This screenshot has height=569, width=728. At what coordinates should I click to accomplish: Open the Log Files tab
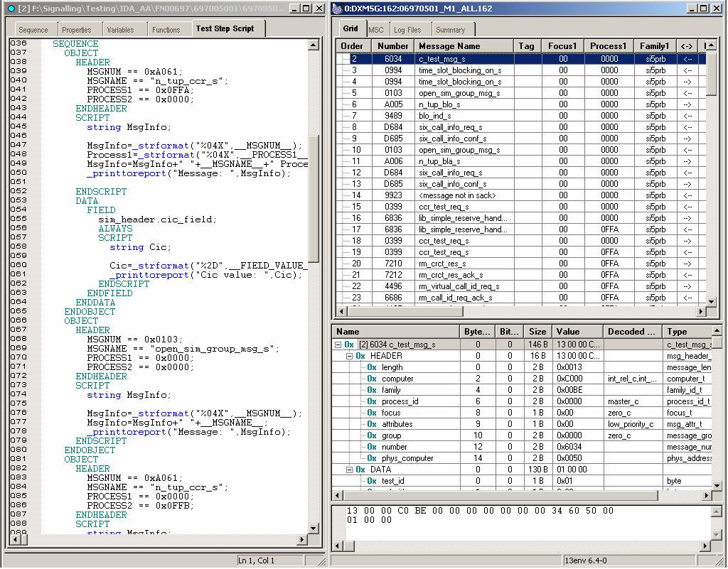click(x=407, y=30)
